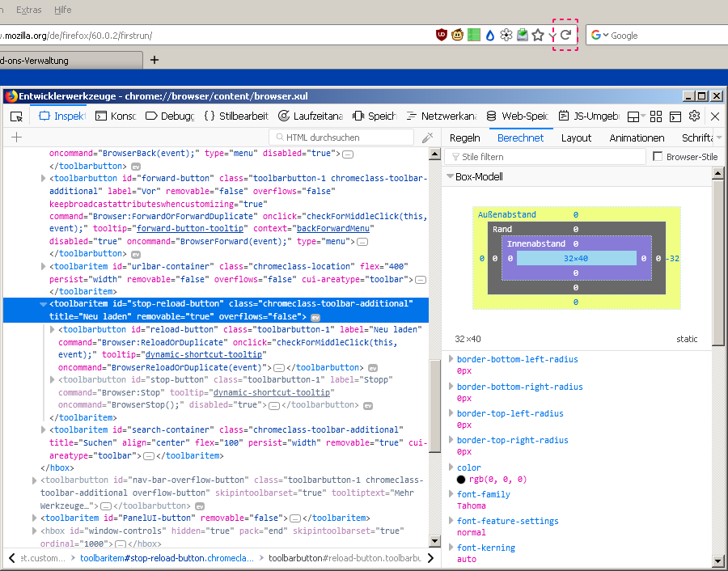Image resolution: width=728 pixels, height=571 pixels.
Task: Open a new browser tab with the plus button
Action: point(154,60)
